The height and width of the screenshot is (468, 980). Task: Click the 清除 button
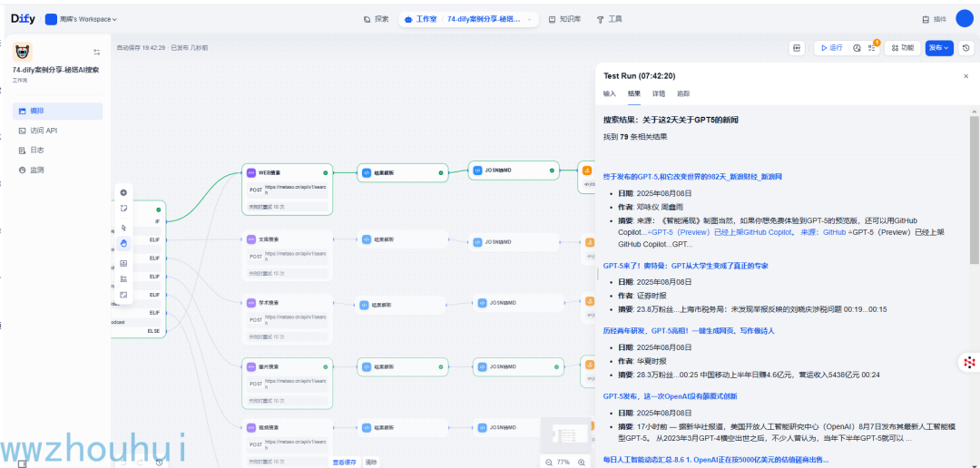click(x=370, y=463)
